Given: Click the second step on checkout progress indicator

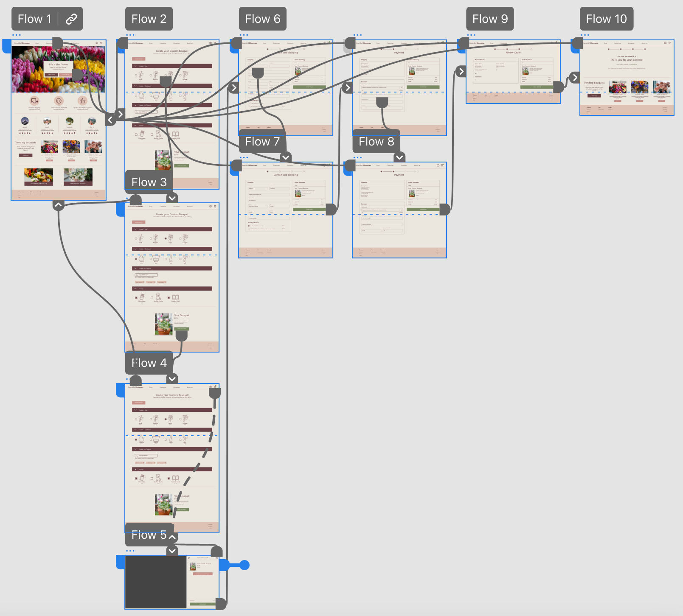Looking at the screenshot, I should click(x=280, y=171).
